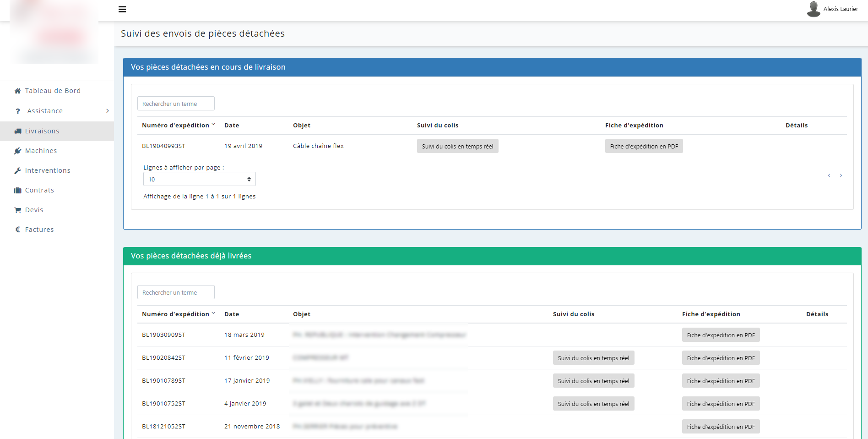This screenshot has height=439, width=868.
Task: Open Alexis Laurier user avatar
Action: 814,9
